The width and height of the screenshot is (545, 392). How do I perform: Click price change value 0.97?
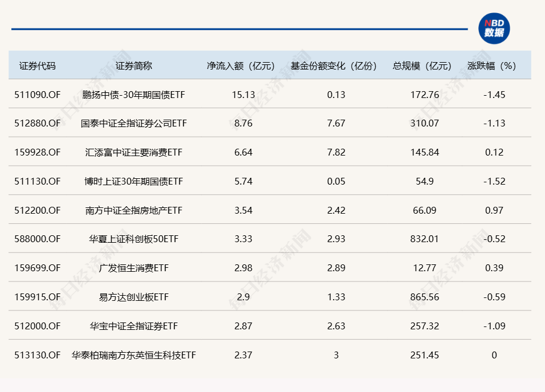tap(494, 210)
